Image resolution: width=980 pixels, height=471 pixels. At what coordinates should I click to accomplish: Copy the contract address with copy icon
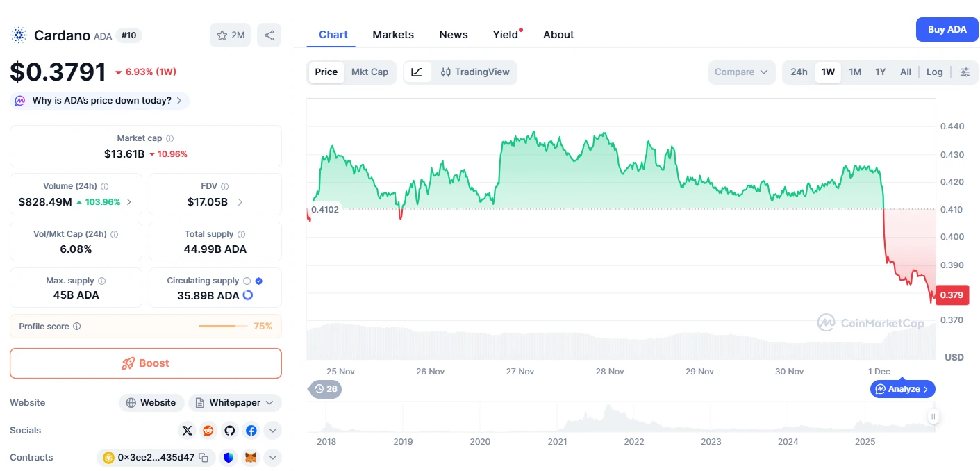[x=204, y=458]
